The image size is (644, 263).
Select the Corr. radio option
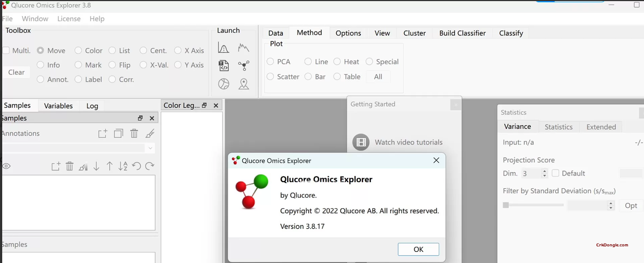point(112,79)
